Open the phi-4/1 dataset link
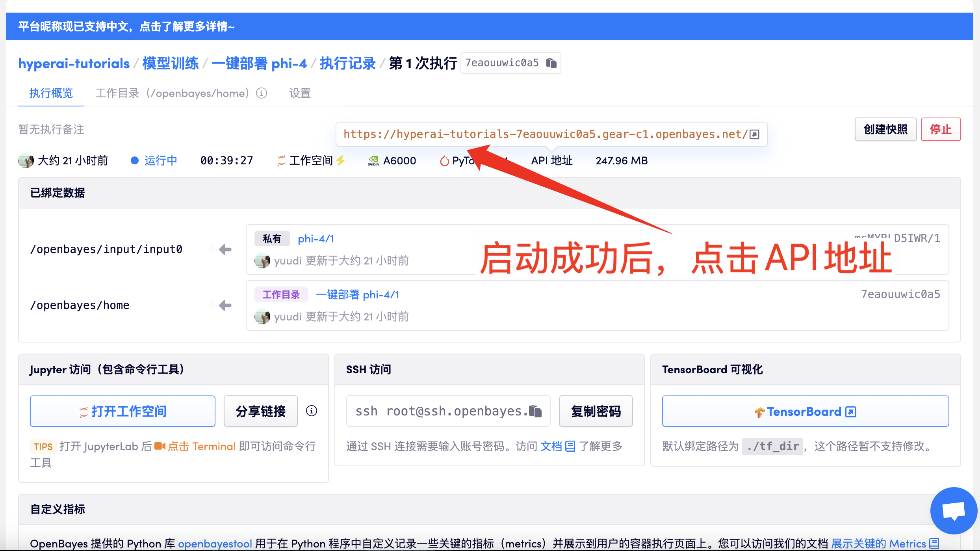 [316, 239]
